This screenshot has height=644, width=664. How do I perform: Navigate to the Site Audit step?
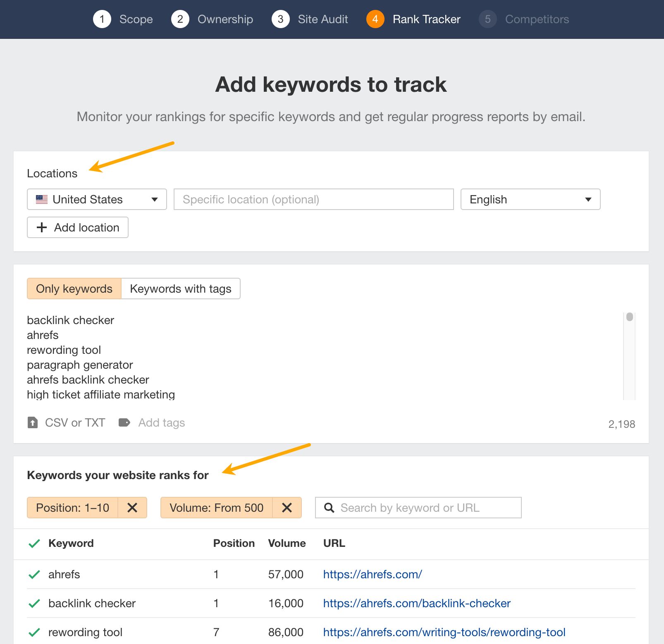[x=323, y=19]
